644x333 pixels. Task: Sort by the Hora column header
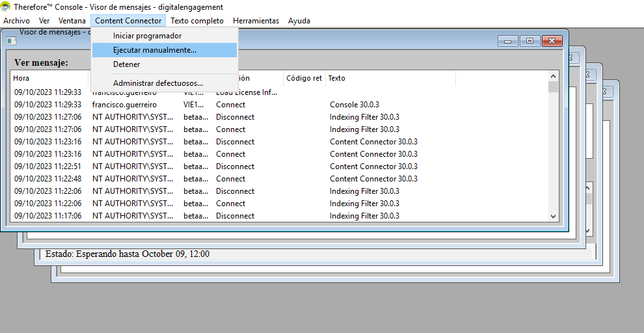(49, 78)
